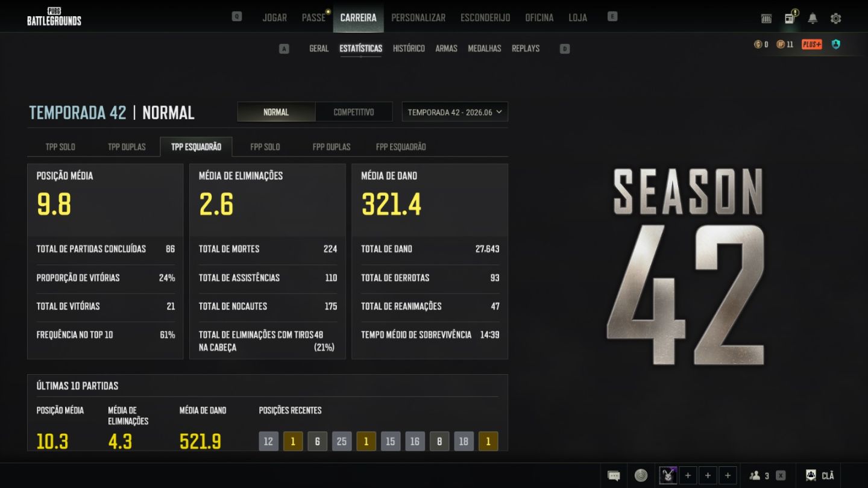The width and height of the screenshot is (868, 488).
Task: Switch to the Medalhas sub-tab
Action: [x=485, y=48]
